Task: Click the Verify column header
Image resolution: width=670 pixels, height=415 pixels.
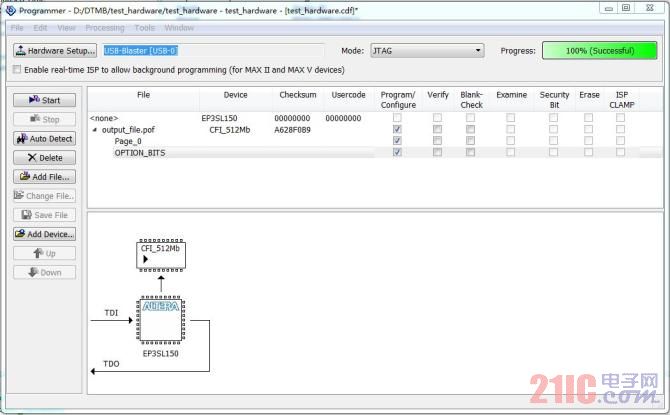Action: tap(438, 95)
